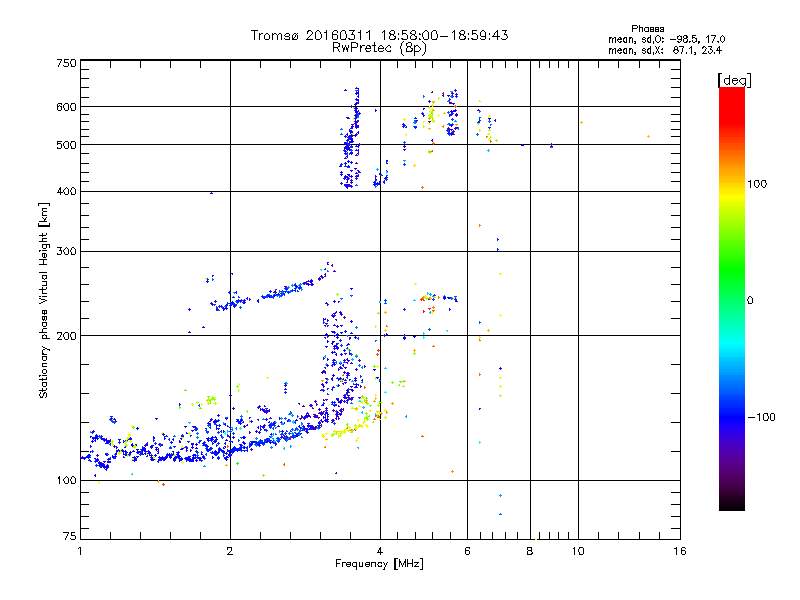Click the colorbar '0' tick label

pos(750,301)
